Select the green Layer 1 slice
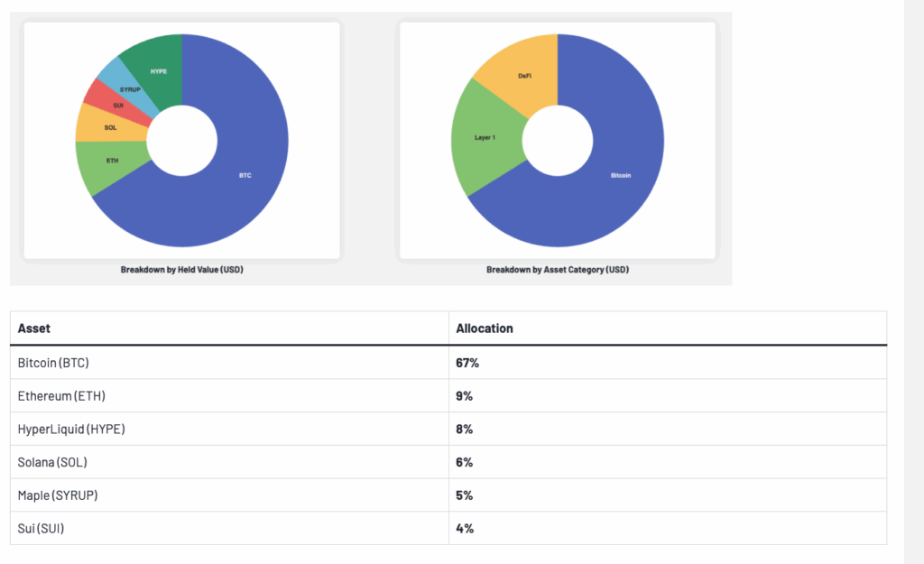 coord(485,138)
